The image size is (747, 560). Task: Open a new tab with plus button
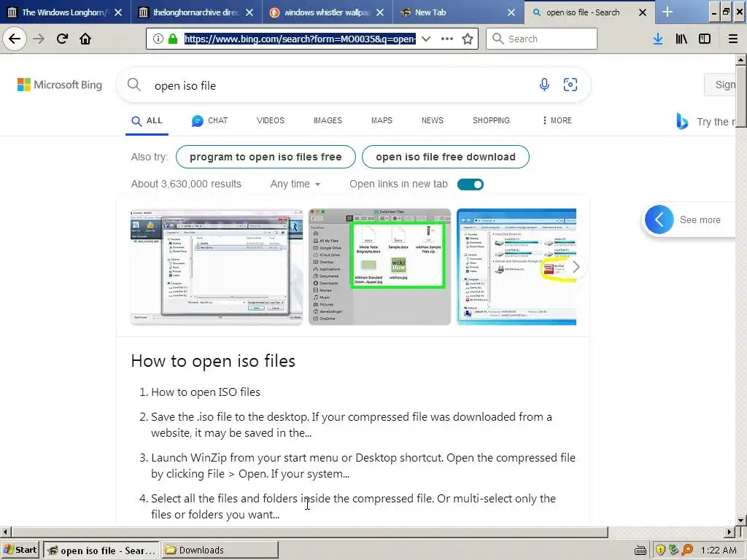[x=667, y=12]
